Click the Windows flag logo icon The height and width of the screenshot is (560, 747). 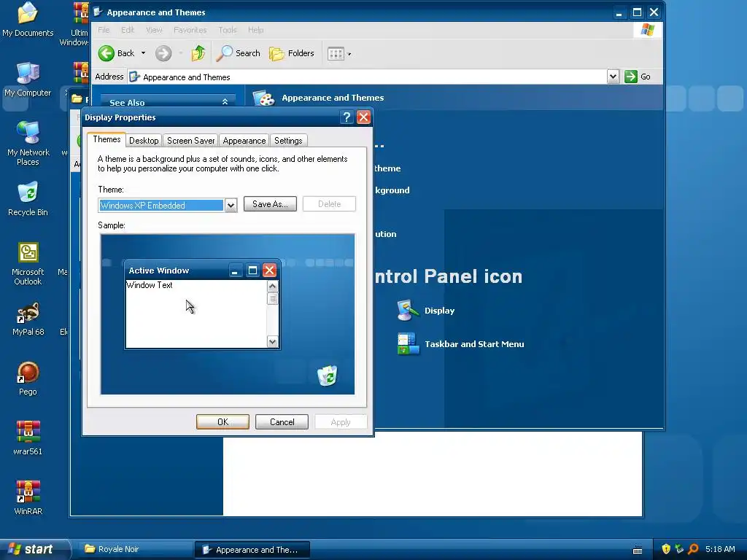[x=648, y=30]
